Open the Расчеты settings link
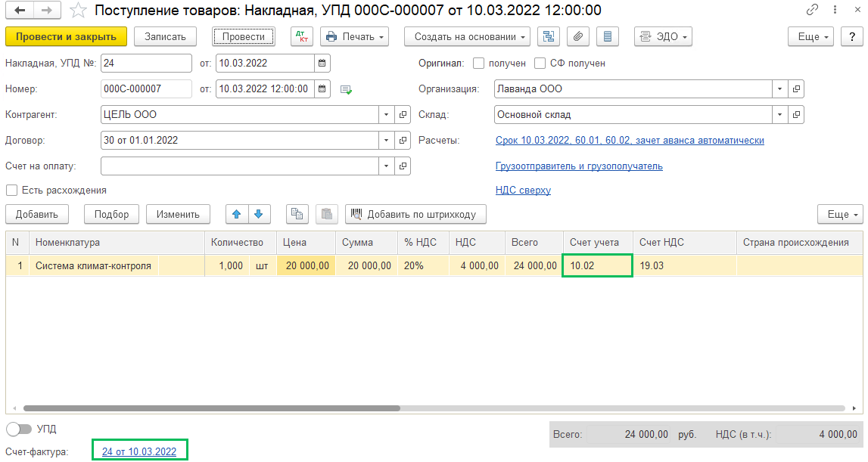 (x=630, y=141)
